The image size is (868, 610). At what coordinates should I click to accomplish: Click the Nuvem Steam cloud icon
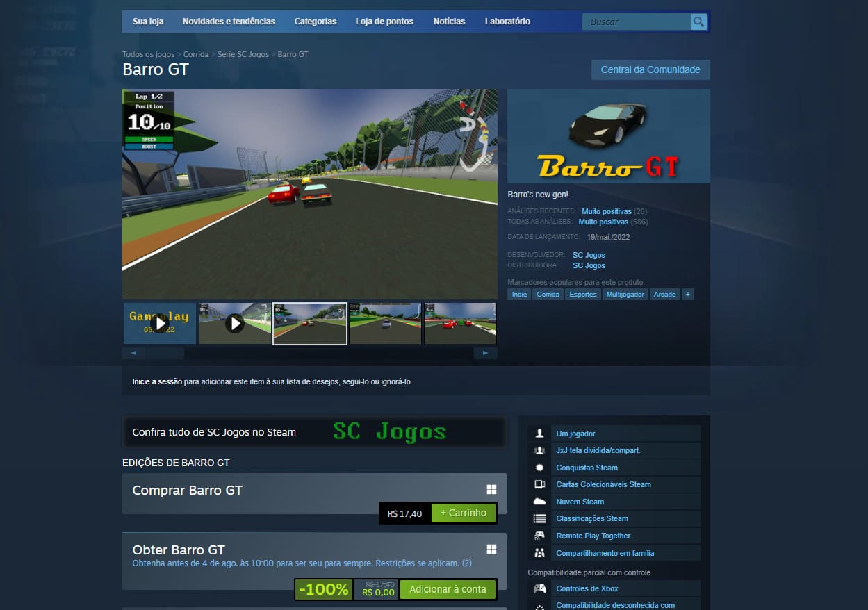point(539,502)
